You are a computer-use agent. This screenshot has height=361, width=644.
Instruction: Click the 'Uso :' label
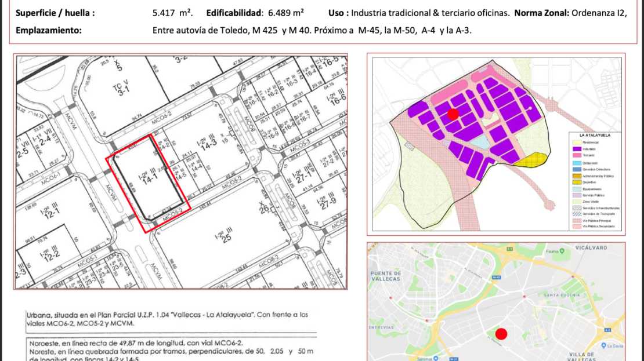point(338,13)
